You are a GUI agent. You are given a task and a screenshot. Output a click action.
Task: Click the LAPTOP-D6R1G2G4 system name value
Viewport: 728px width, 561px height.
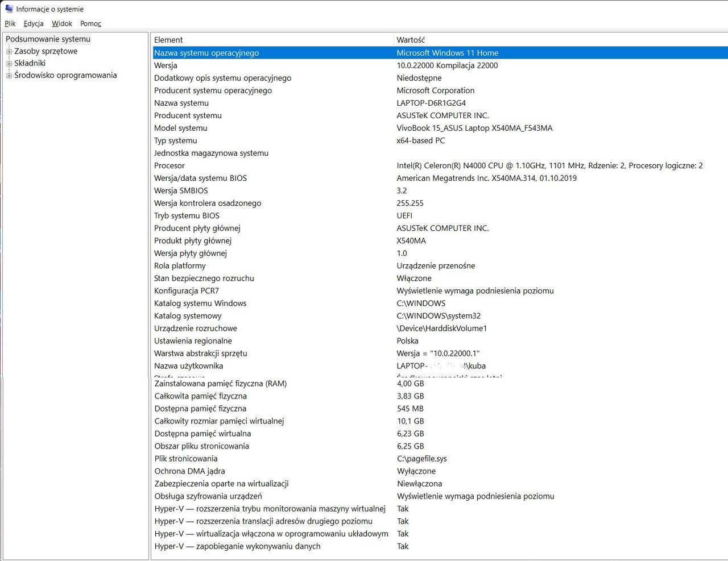[x=431, y=103]
